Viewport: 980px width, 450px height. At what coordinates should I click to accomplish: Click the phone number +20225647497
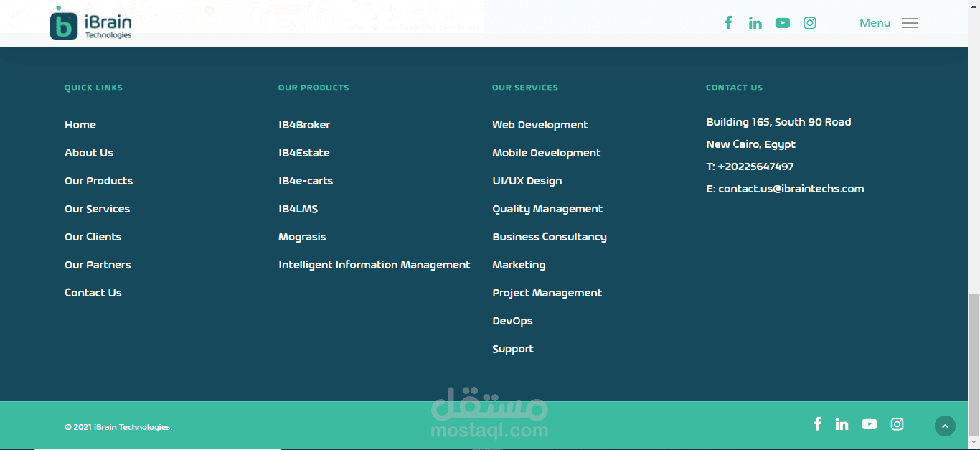[x=755, y=167]
